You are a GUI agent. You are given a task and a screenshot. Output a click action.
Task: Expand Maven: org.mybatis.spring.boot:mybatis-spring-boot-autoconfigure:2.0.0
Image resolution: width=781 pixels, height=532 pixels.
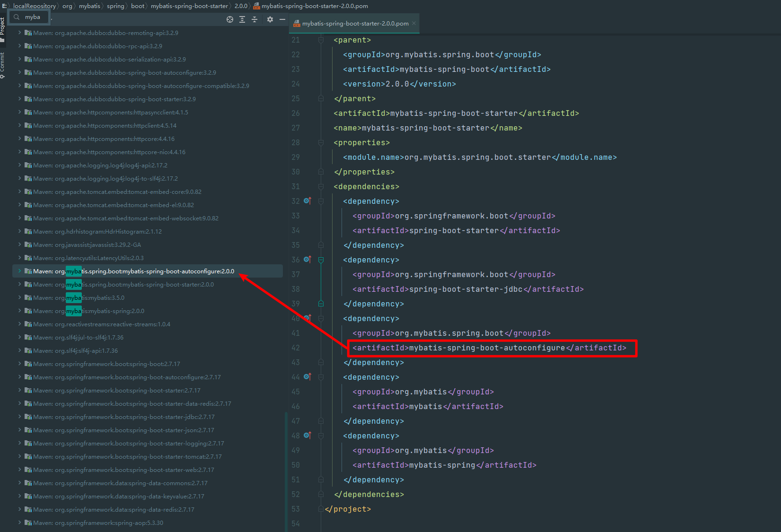click(19, 271)
